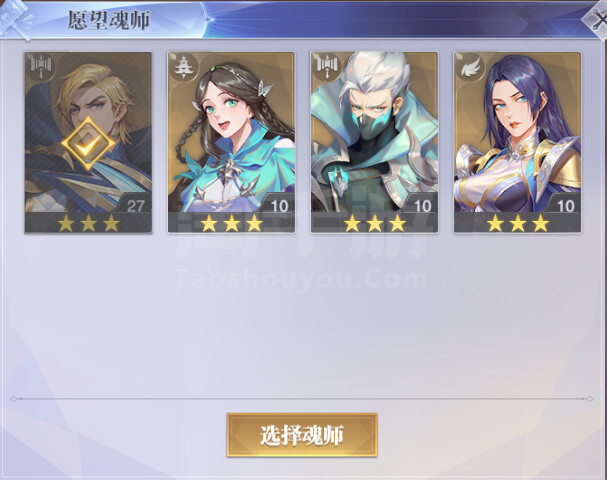Toggle the gold checkmark on blond hero card
607x480 pixels.
88,144
